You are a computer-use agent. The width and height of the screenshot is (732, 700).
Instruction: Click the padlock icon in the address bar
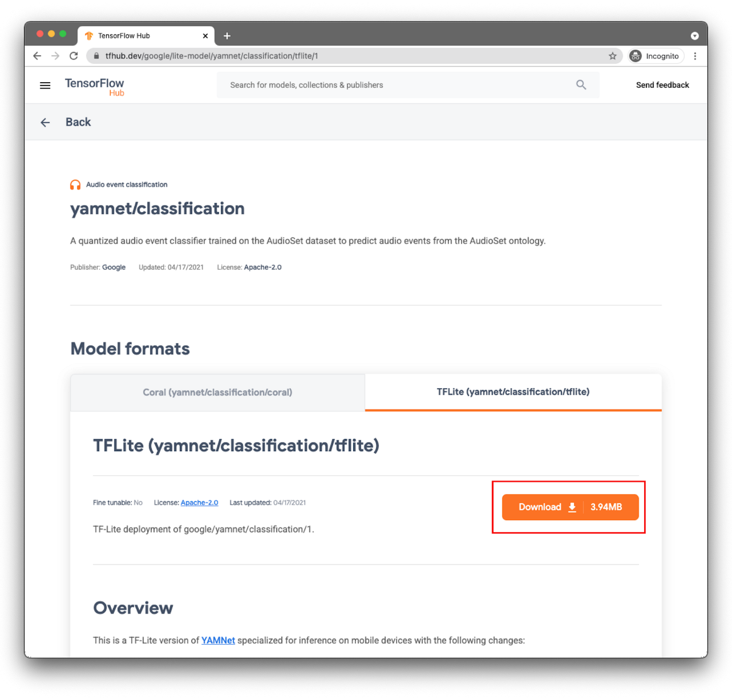(x=96, y=56)
